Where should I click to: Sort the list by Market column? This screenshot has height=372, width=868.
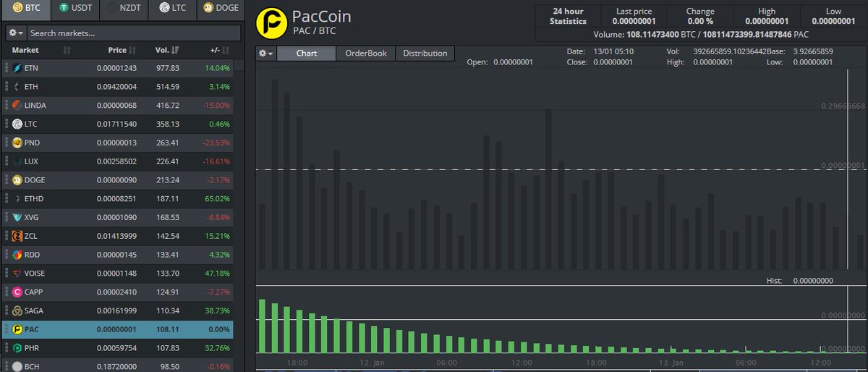41,50
